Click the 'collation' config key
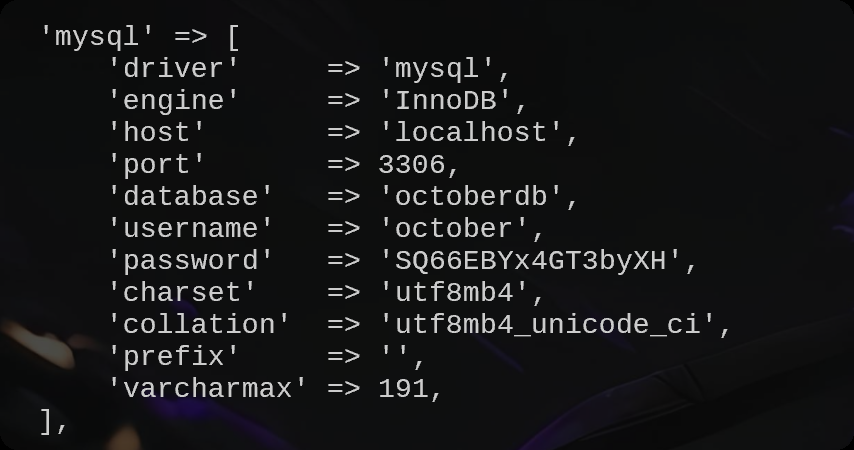Image resolution: width=854 pixels, height=450 pixels. (x=199, y=325)
